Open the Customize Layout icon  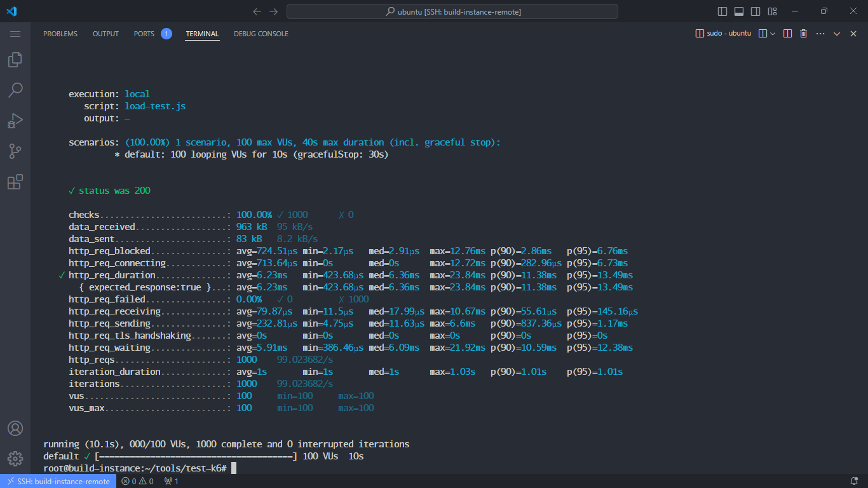(773, 11)
